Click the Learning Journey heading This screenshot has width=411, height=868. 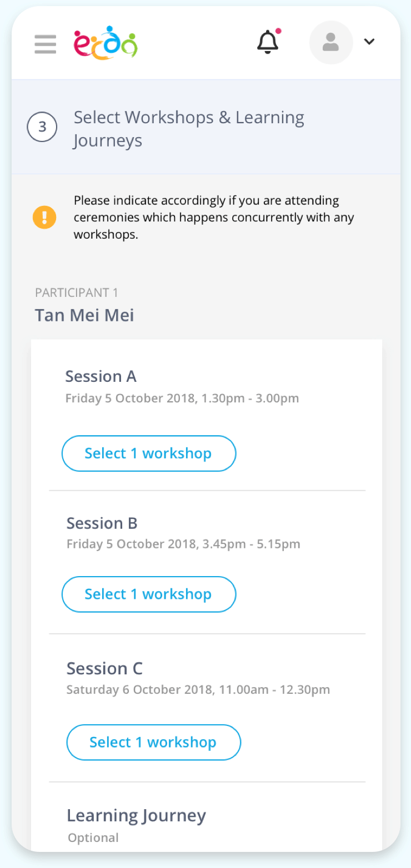click(x=136, y=816)
